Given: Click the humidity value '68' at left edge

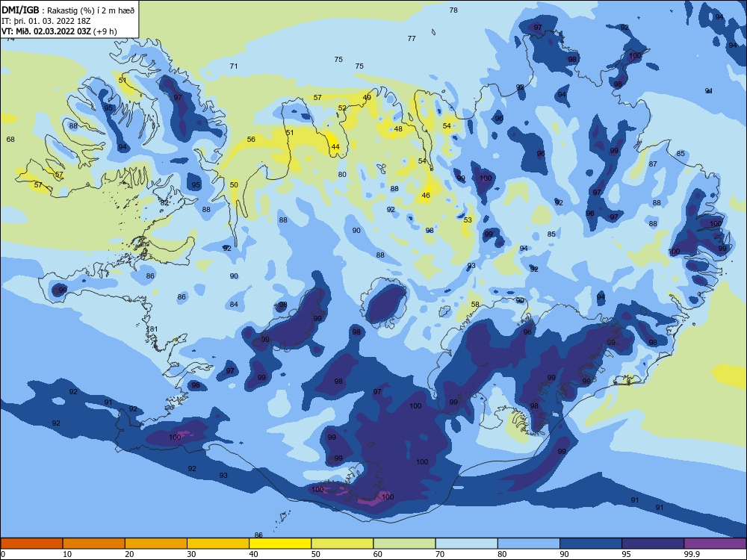Looking at the screenshot, I should pyautogui.click(x=10, y=140).
